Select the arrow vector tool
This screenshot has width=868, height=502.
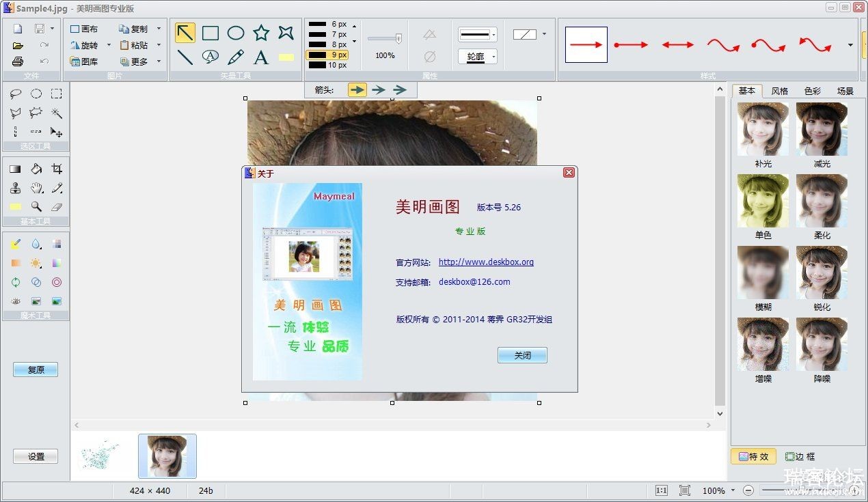[x=185, y=33]
